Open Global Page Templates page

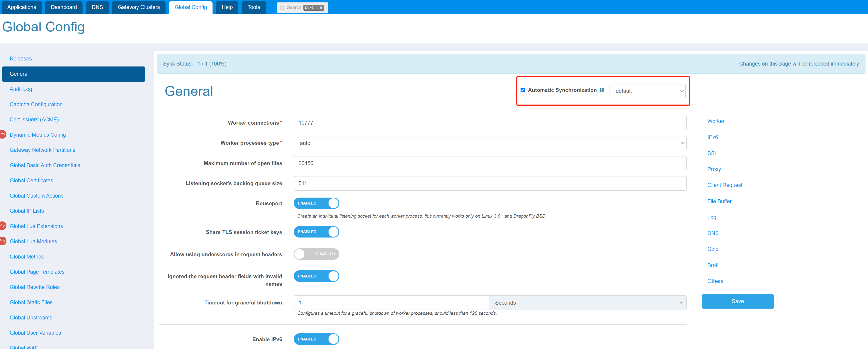point(37,272)
